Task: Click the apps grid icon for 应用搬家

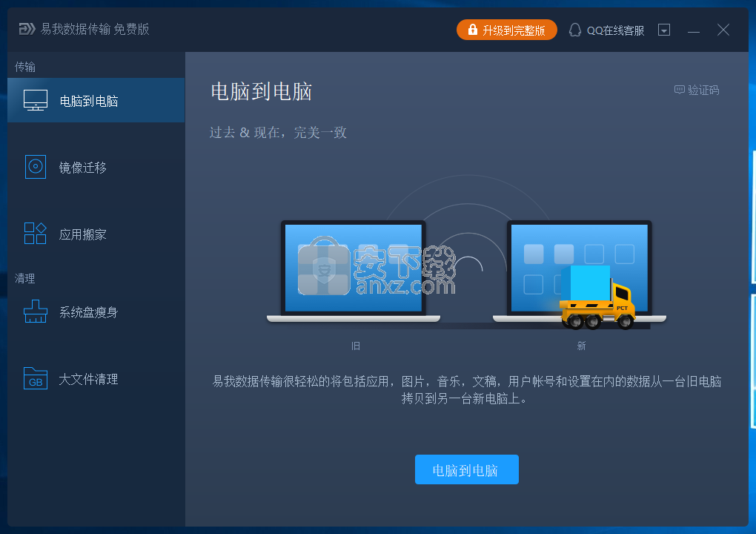Action: click(35, 234)
